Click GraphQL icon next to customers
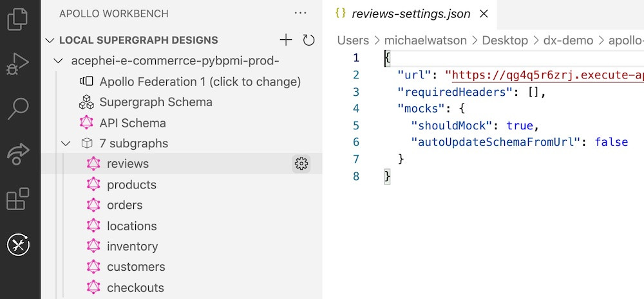 coord(93,267)
